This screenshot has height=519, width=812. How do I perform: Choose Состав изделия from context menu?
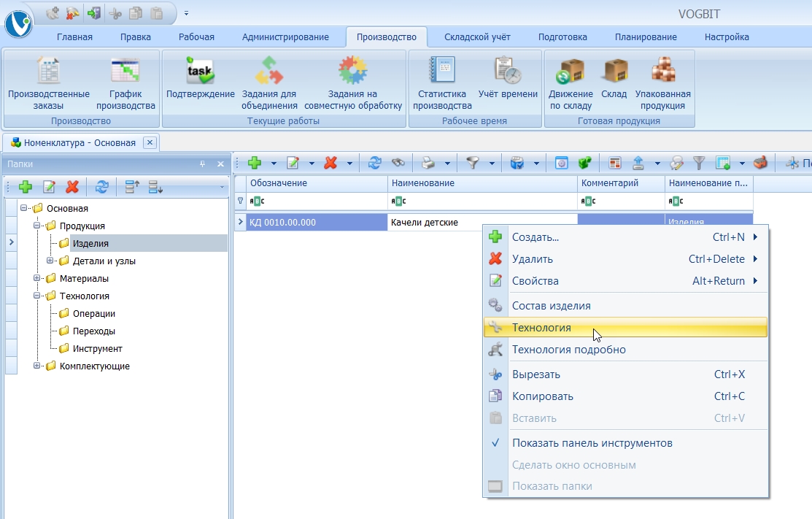coord(625,306)
